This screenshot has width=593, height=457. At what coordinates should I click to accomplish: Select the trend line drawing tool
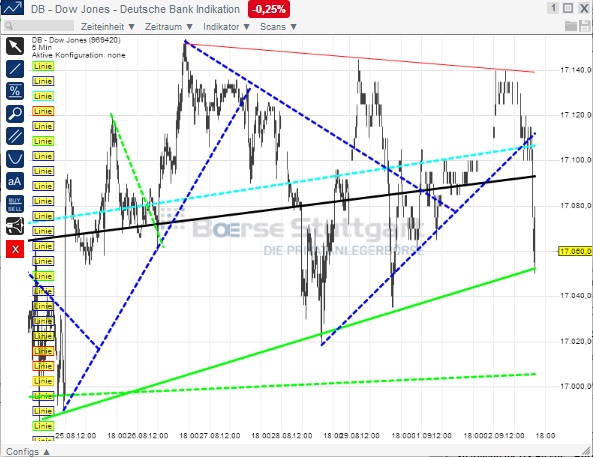(15, 69)
